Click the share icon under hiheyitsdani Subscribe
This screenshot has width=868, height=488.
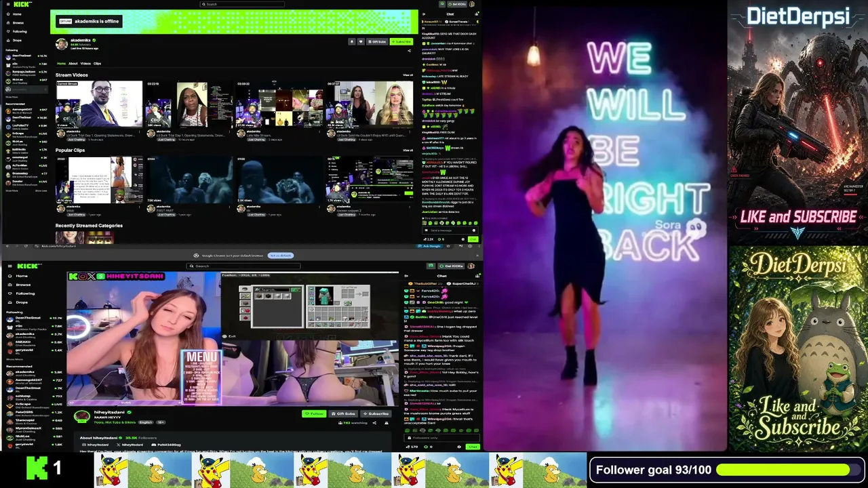coord(375,422)
